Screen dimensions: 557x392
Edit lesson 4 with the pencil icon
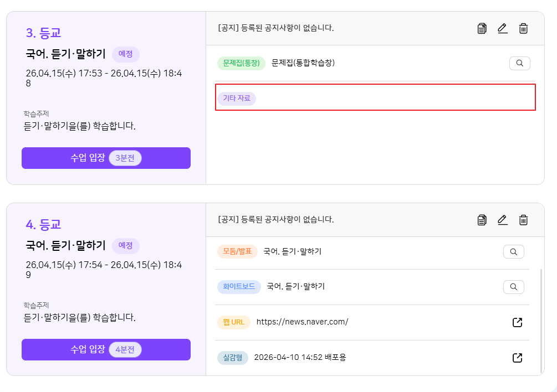(x=503, y=220)
